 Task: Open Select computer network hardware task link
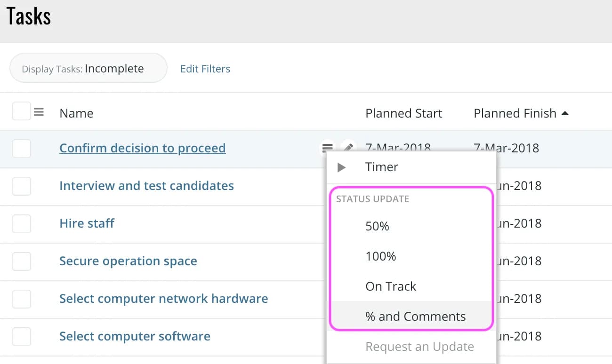[163, 299]
